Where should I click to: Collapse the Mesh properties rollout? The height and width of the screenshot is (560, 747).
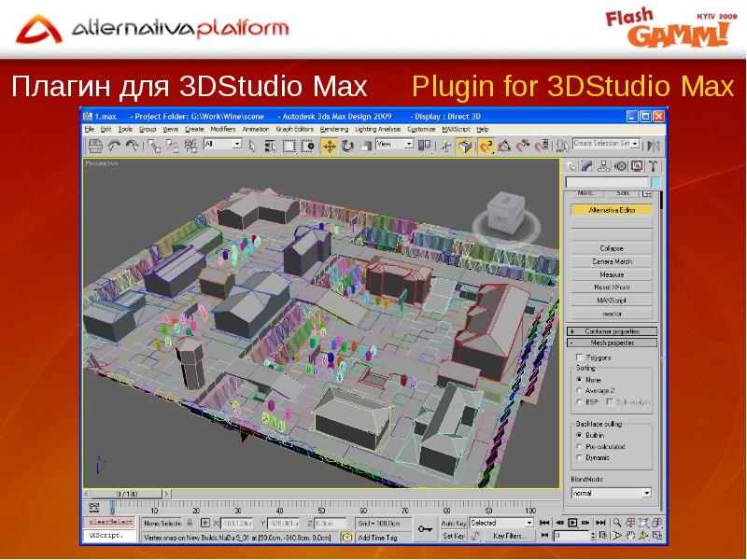pos(612,343)
